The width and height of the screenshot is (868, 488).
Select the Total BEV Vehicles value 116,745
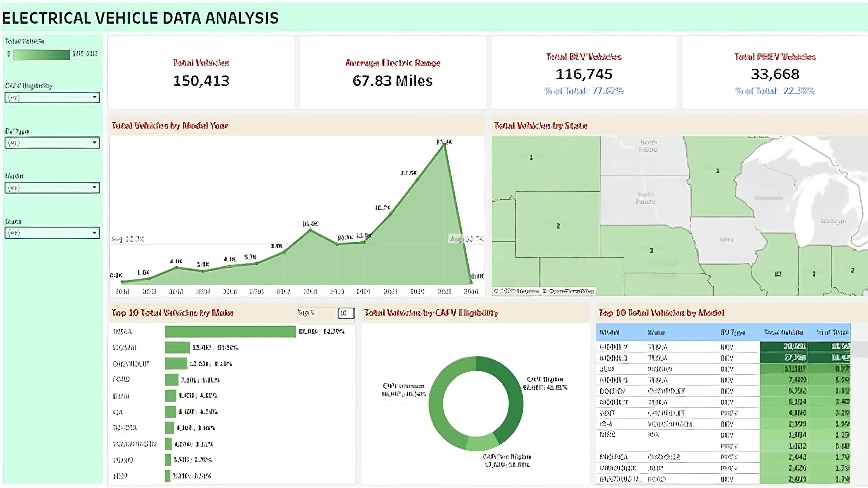(584, 74)
